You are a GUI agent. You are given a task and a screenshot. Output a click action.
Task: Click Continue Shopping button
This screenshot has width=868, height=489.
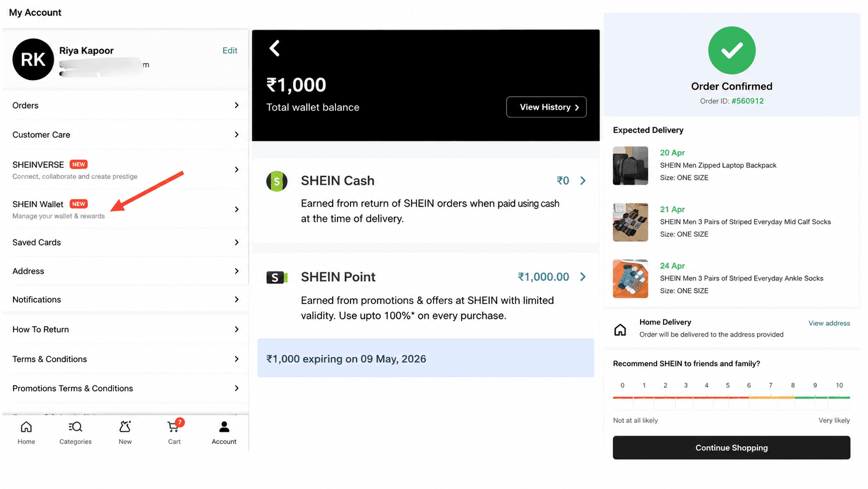pos(731,448)
